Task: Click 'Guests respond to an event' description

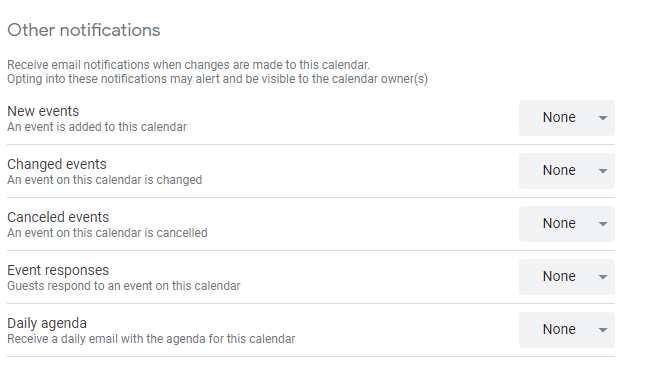Action: (124, 286)
